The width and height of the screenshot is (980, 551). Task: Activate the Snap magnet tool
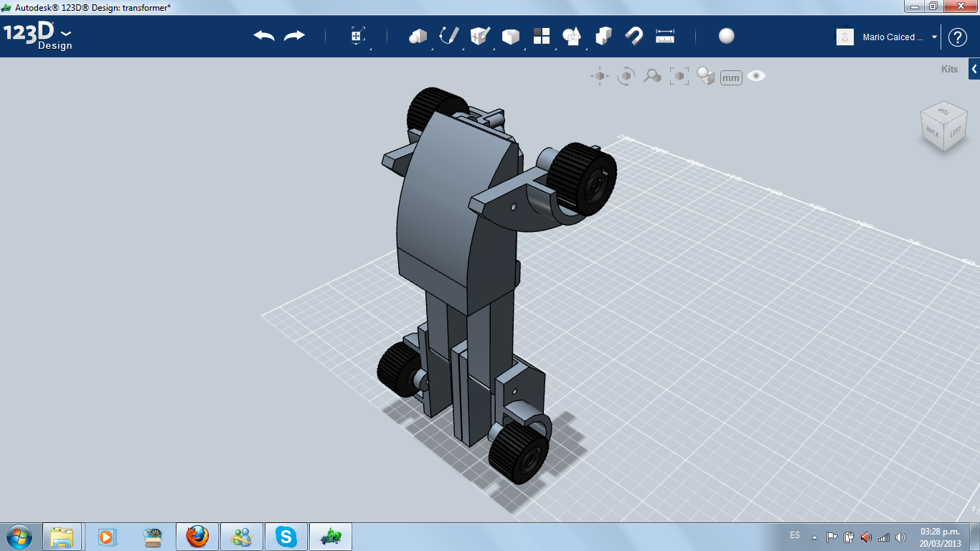[x=633, y=36]
